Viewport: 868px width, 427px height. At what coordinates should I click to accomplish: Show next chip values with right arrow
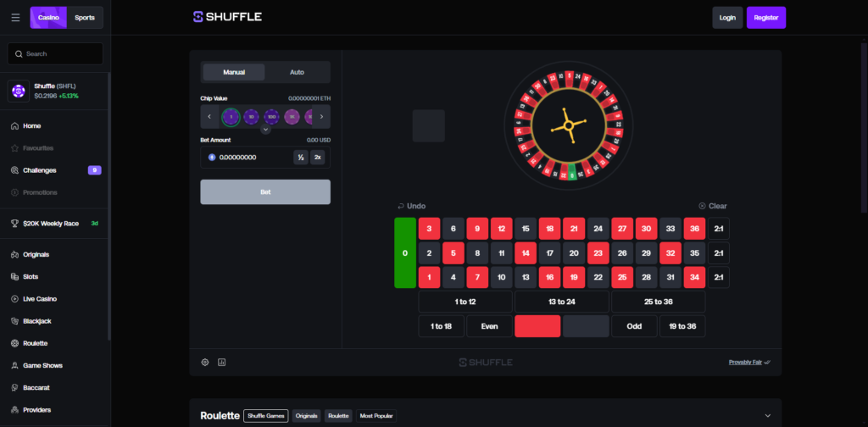click(321, 117)
